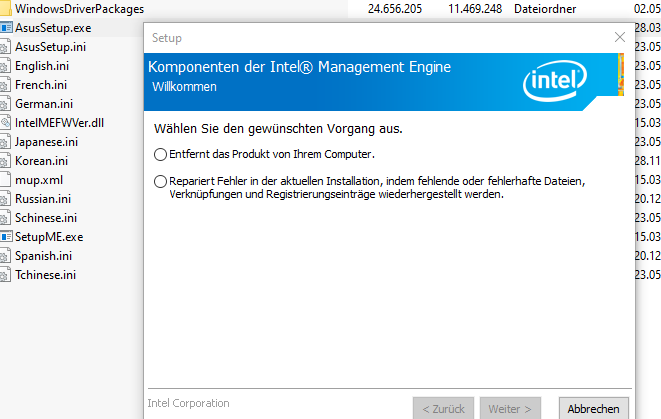Screen dimensions: 661x419
Task: Click the disabled Weiter button
Action: point(510,408)
